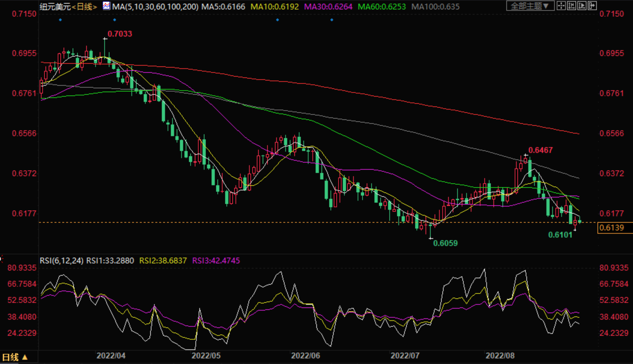Click 38.4080 on the right RSI axis
The width and height of the screenshot is (633, 364).
click(614, 317)
